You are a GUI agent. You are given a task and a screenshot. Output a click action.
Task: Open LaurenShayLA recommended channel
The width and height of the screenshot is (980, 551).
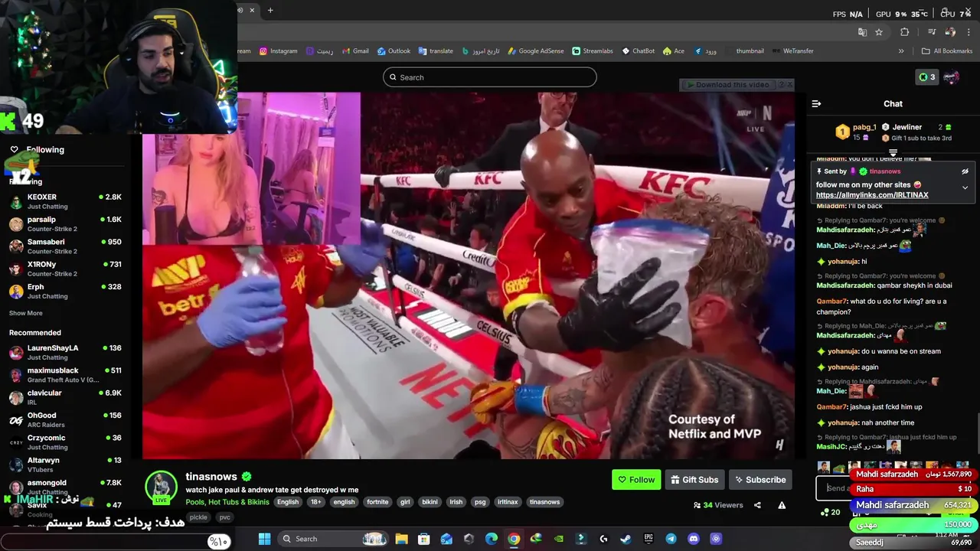pos(65,352)
